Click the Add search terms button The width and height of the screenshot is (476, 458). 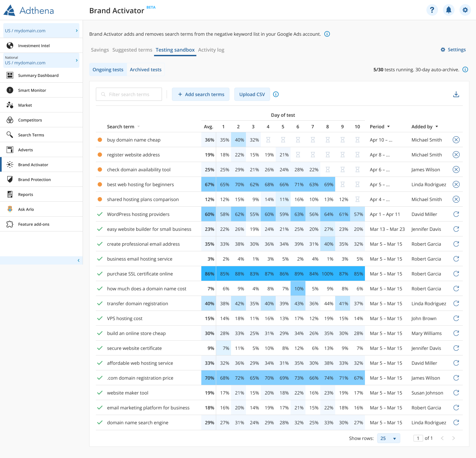point(201,94)
